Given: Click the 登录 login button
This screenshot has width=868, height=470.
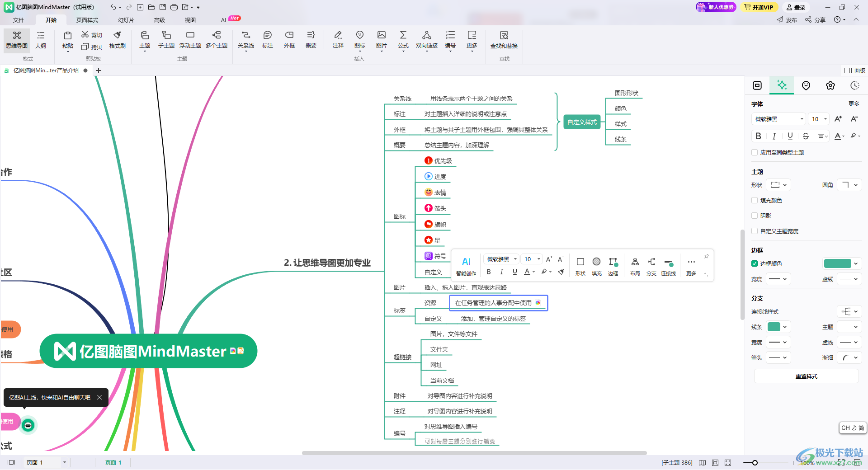Looking at the screenshot, I should (x=796, y=7).
